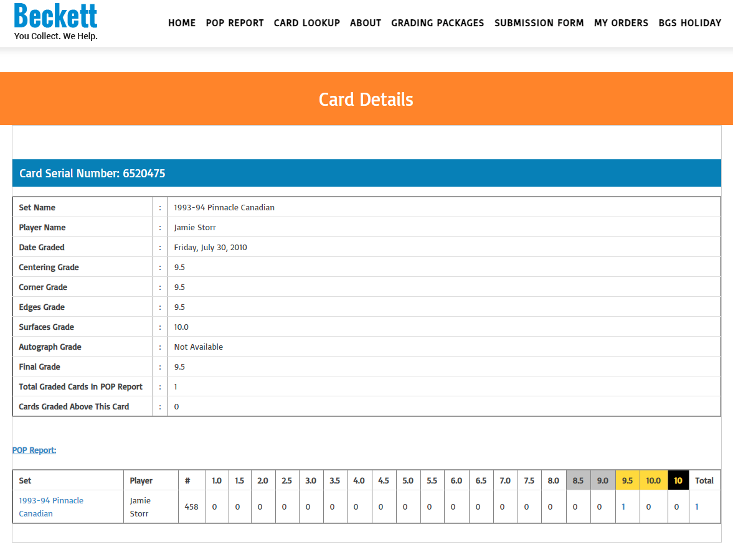The image size is (733, 560).
Task: Click the Final Grade label
Action: (39, 366)
